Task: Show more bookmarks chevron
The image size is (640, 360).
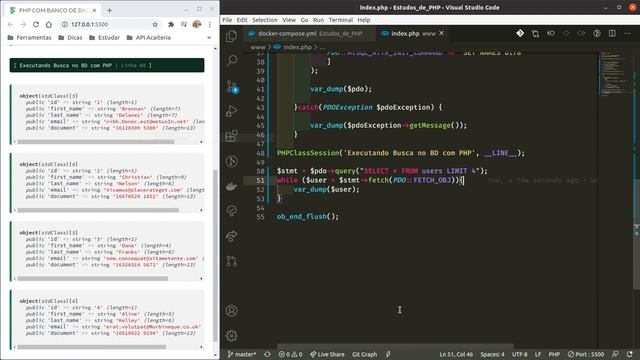Action: 209,38
